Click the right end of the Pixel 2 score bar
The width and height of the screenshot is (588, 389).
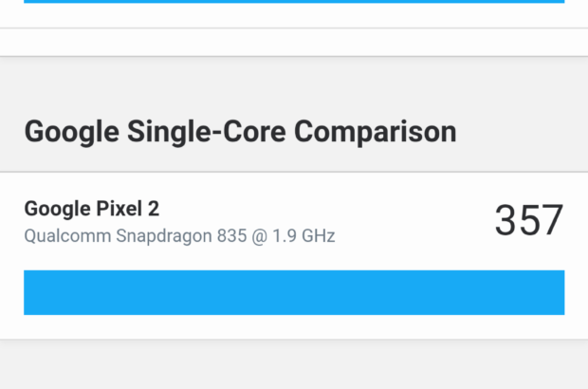click(x=555, y=292)
